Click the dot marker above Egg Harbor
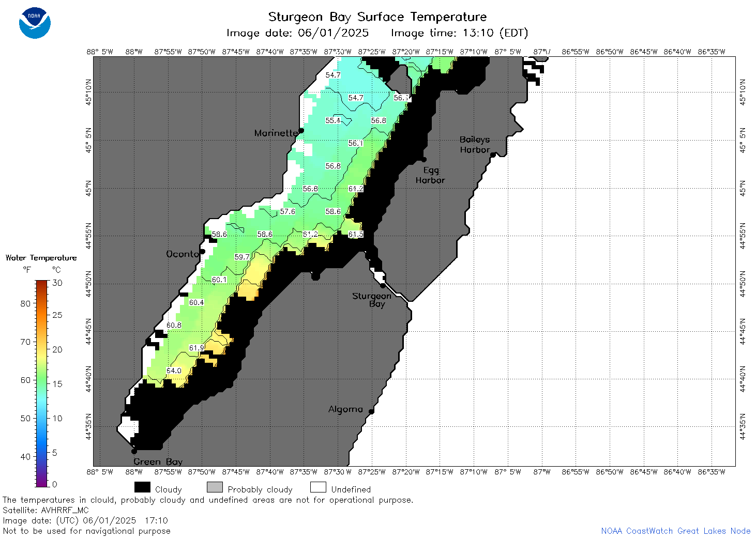The width and height of the screenshot is (756, 539). [424, 159]
